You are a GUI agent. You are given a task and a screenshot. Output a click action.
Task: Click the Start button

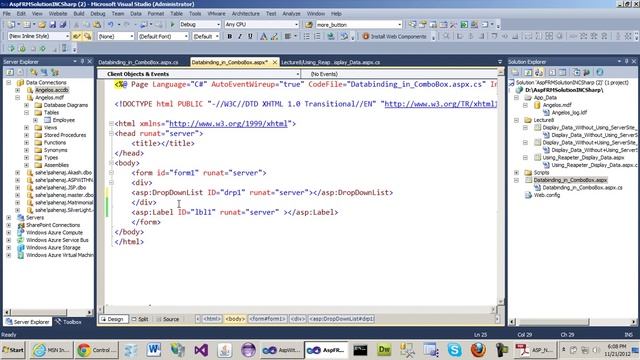coord(13,350)
